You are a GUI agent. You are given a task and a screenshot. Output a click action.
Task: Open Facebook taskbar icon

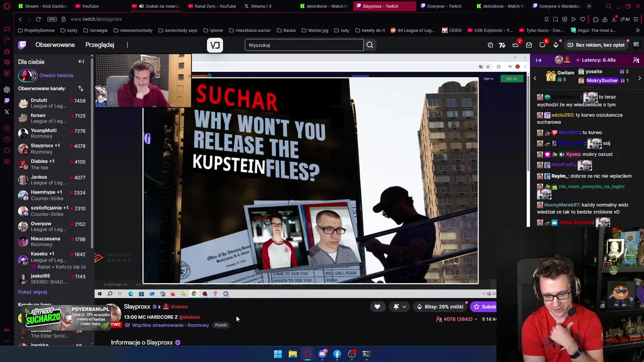click(x=337, y=354)
